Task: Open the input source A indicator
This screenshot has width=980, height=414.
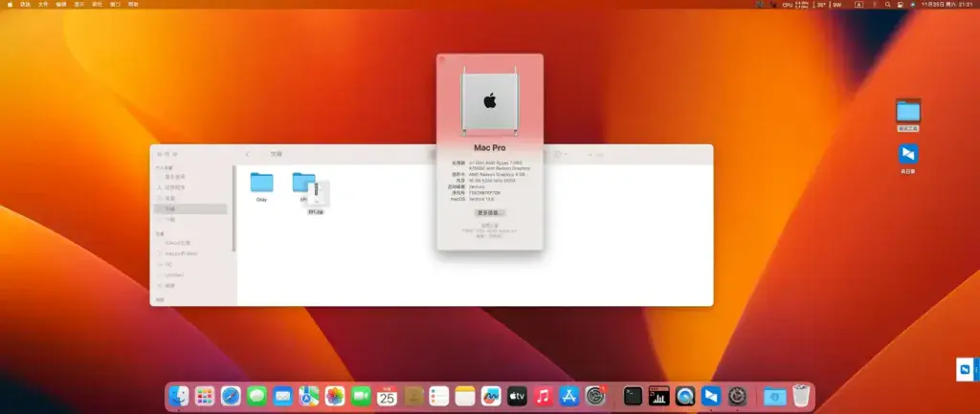Action: pos(858,5)
